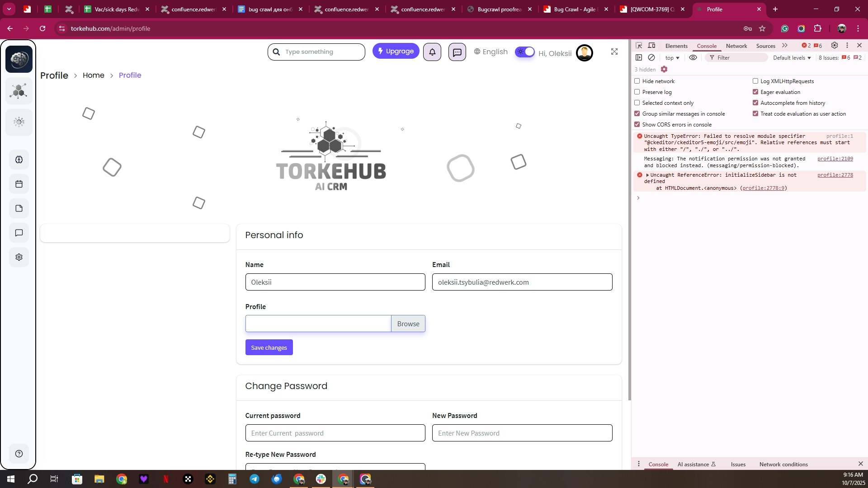Open the document icon in the sidebar

pyautogui.click(x=19, y=208)
